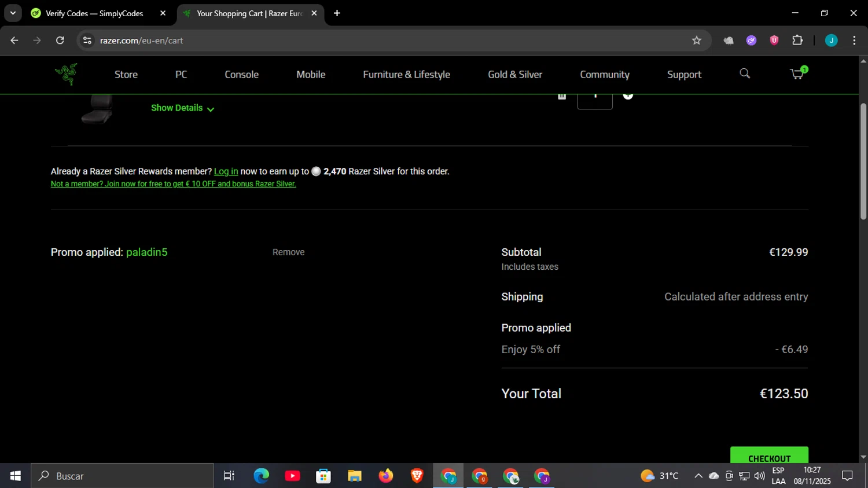Click the Subtotal €129.99 amount
The width and height of the screenshot is (868, 488).
pos(788,252)
